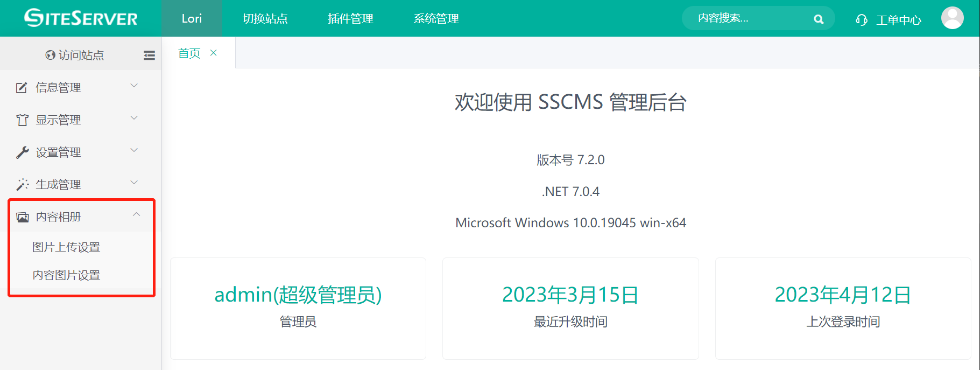The height and width of the screenshot is (370, 980).
Task: Click the shirt icon for 显示管理
Action: (22, 120)
